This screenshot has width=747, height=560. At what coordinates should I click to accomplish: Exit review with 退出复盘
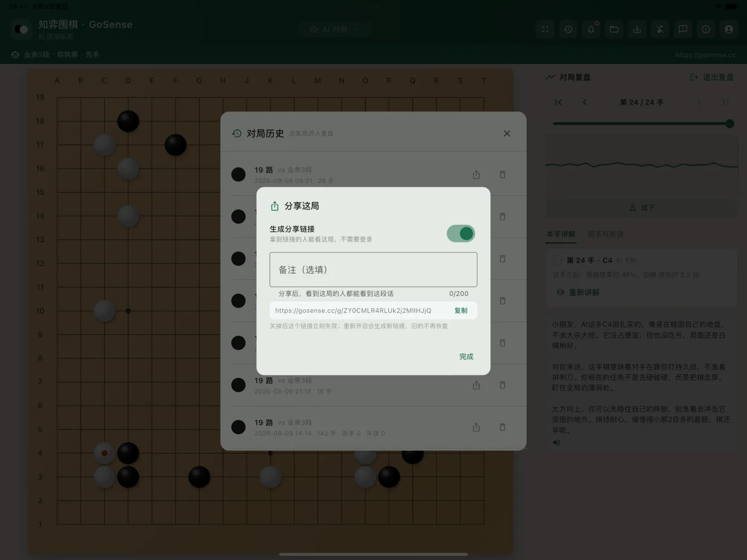712,77
